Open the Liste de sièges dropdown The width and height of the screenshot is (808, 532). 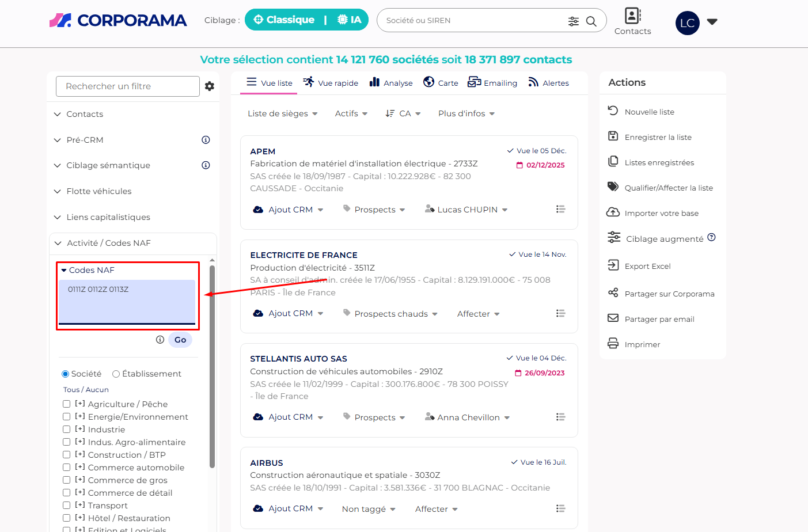coord(282,114)
